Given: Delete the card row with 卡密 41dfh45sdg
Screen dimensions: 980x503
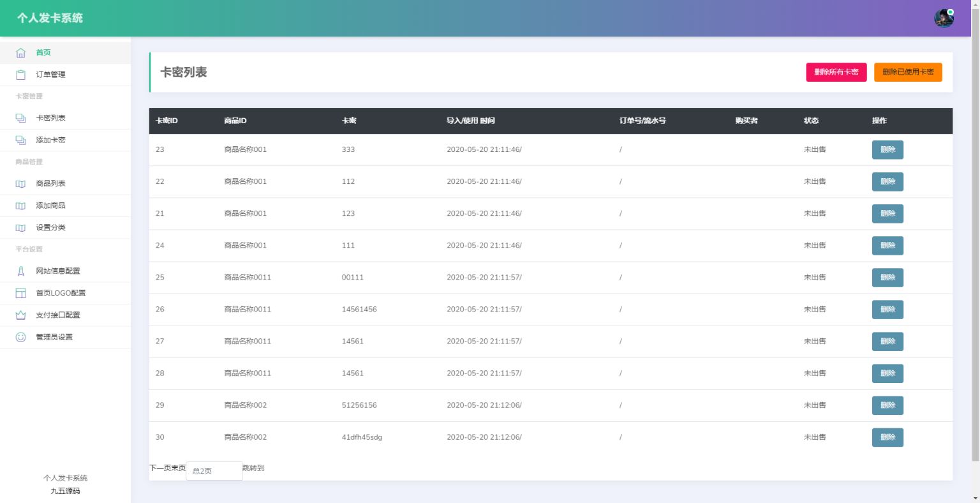Looking at the screenshot, I should (x=887, y=437).
